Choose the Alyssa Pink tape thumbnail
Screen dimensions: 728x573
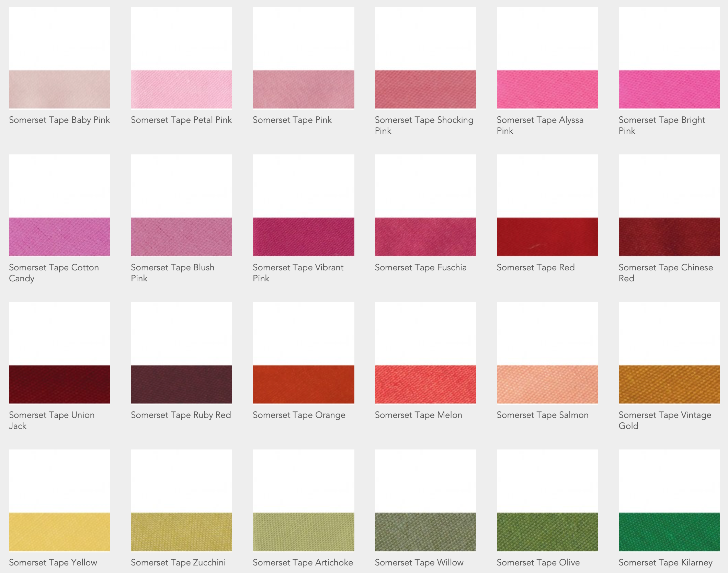[x=547, y=89]
